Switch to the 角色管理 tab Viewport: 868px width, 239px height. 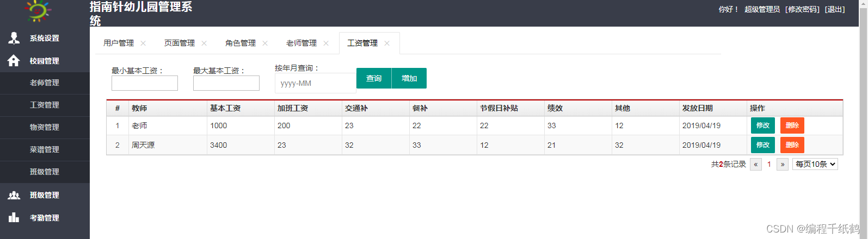(241, 43)
